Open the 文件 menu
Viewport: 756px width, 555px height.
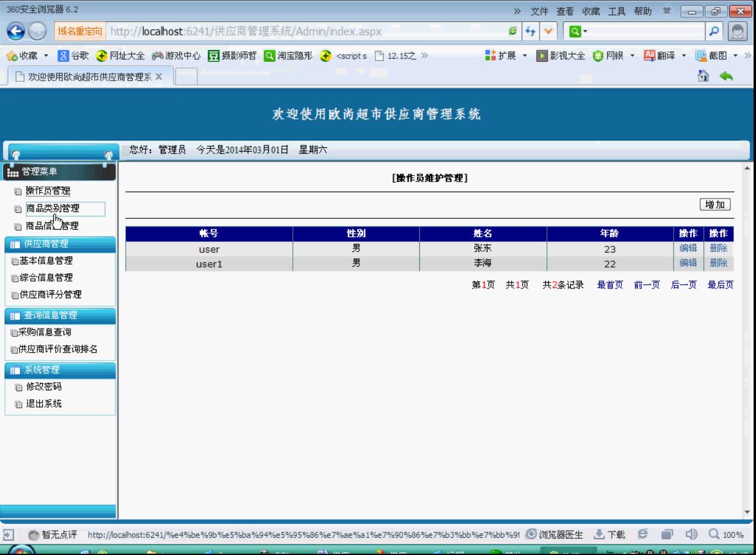[x=540, y=11]
